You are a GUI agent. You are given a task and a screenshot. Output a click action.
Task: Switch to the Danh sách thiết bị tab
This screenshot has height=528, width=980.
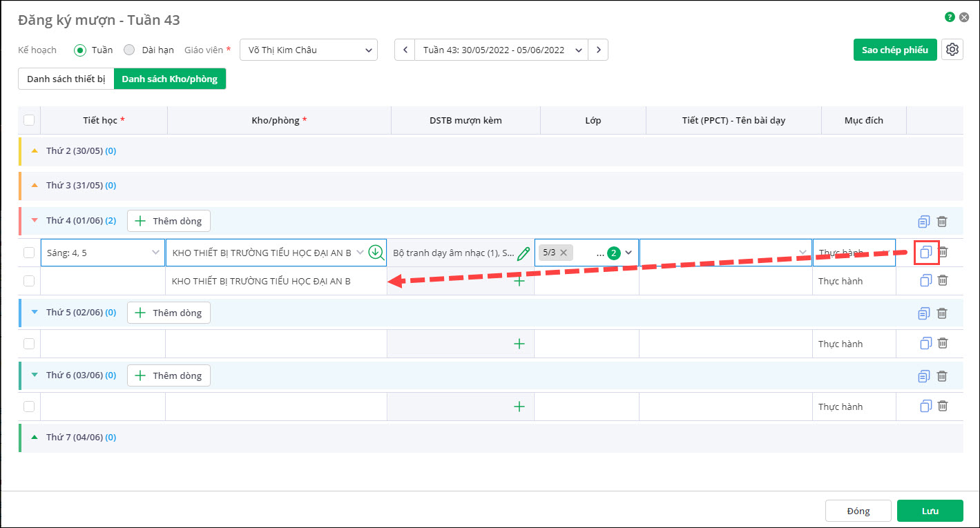pos(66,79)
